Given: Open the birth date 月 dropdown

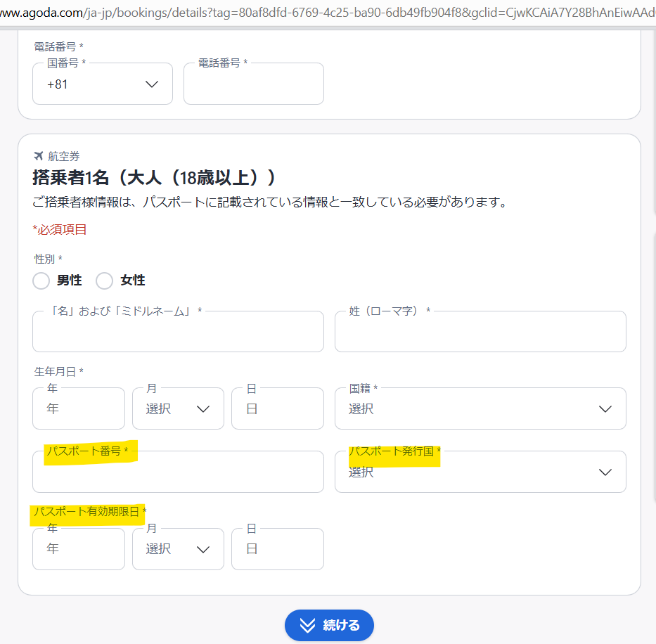Looking at the screenshot, I should pos(178,408).
